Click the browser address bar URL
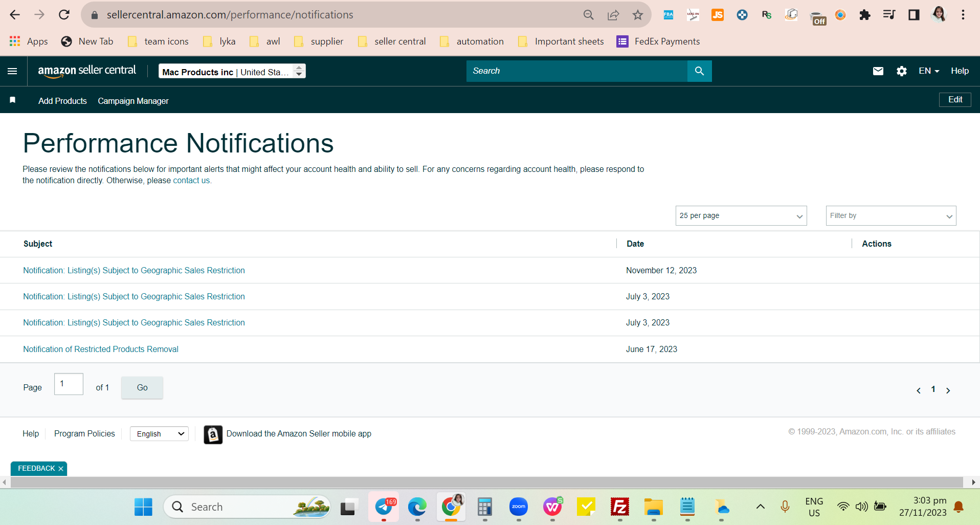 click(230, 15)
